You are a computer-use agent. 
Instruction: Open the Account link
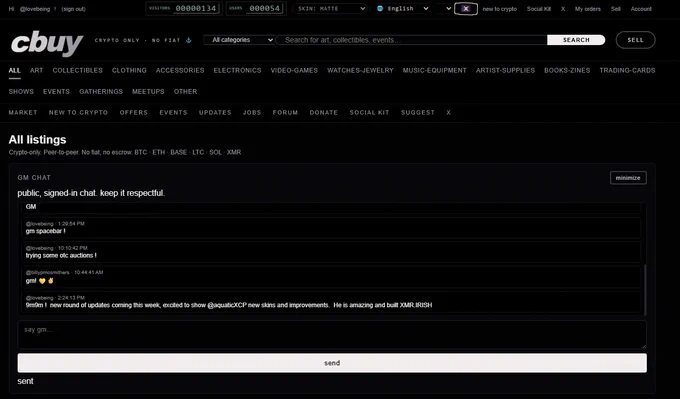641,9
